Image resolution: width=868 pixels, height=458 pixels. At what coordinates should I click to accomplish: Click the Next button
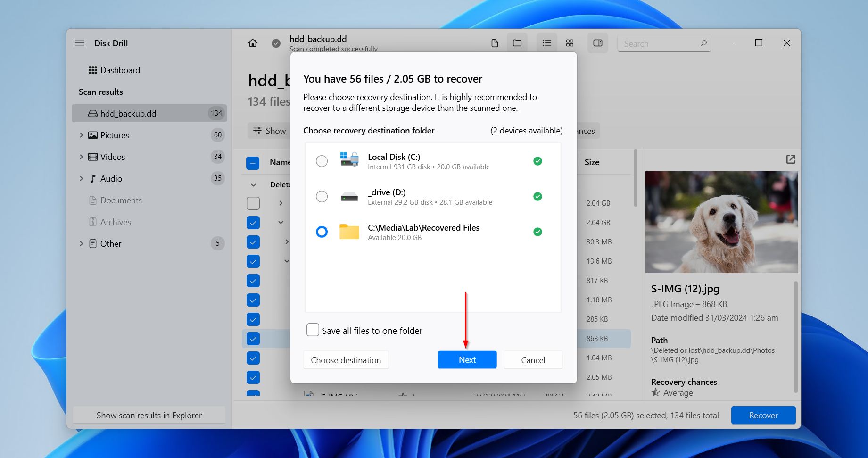tap(467, 359)
